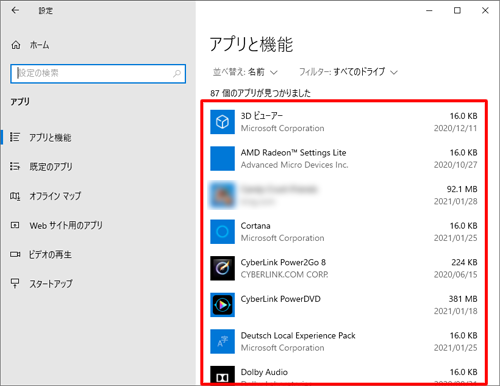This screenshot has height=386, width=500.
Task: Click the 3D ビューアー app icon
Action: pyautogui.click(x=222, y=122)
